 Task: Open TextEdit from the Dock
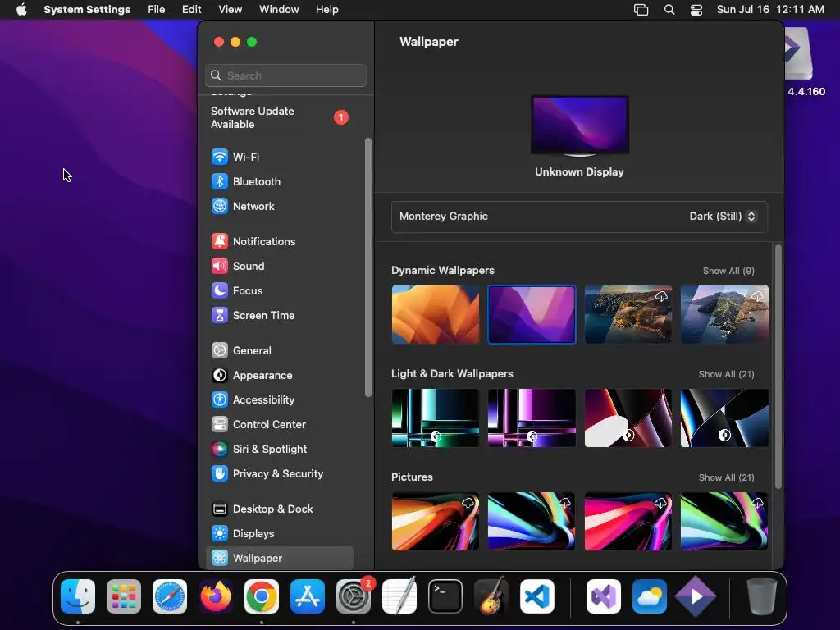[399, 596]
